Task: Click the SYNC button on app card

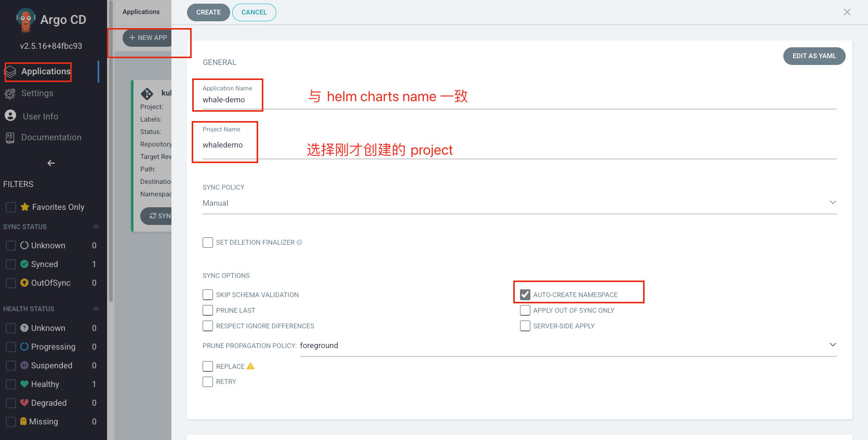Action: (156, 216)
